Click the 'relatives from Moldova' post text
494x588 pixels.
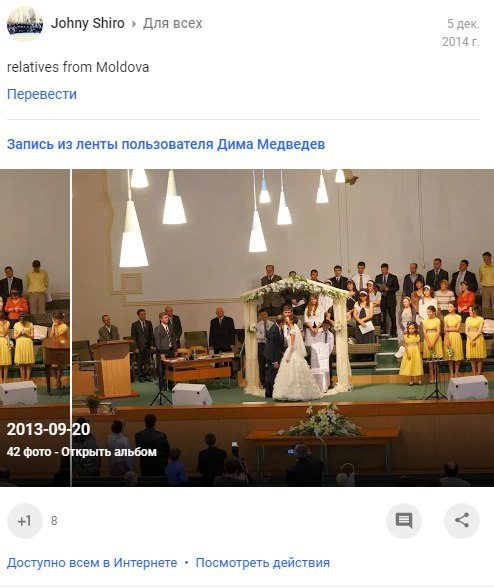78,67
